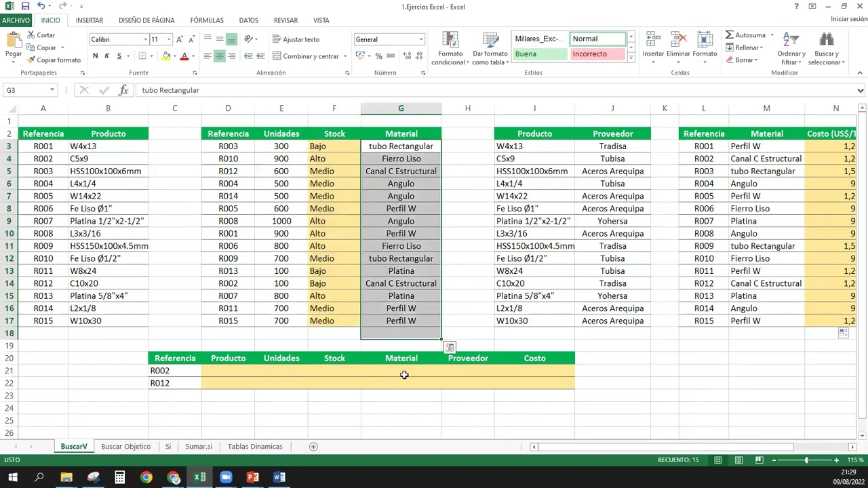Click the text orientation icon
The height and width of the screenshot is (488, 868).
click(249, 39)
